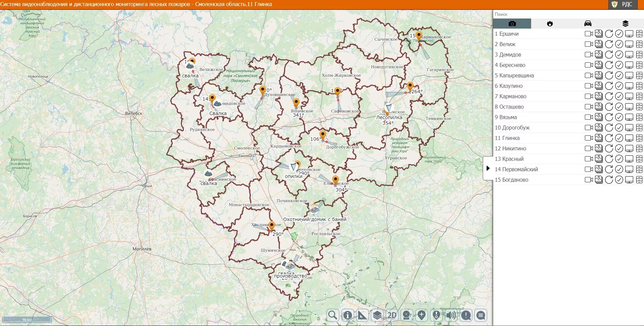Click refresh rotate icon for 9 Вязьма
644x326 pixels.
click(x=609, y=117)
